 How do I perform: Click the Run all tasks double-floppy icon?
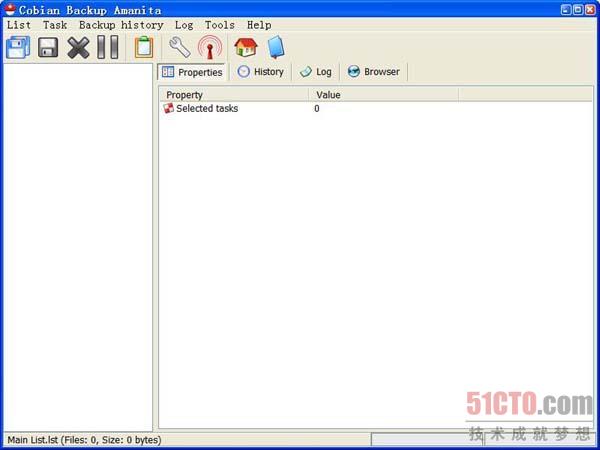(x=18, y=47)
